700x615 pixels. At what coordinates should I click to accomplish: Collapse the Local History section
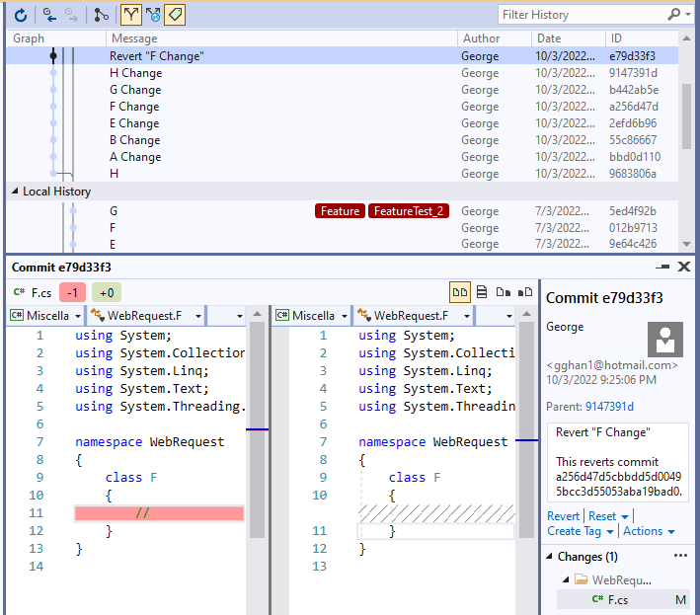coord(15,192)
